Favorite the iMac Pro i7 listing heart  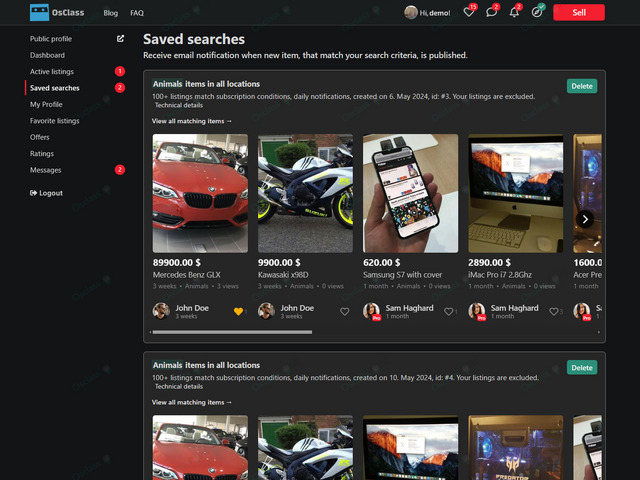click(x=554, y=311)
